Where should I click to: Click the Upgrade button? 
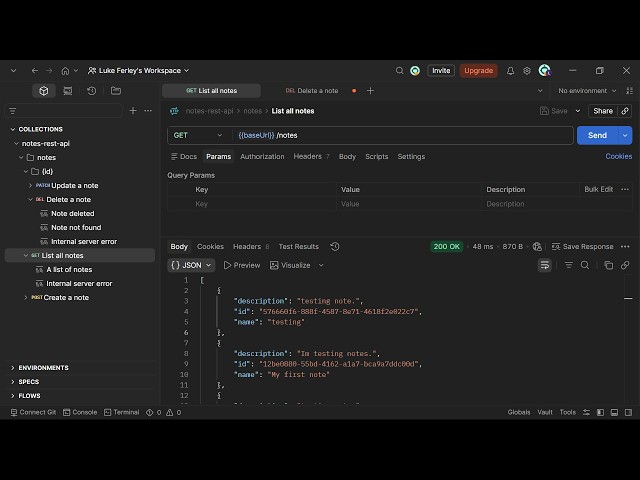coord(478,71)
